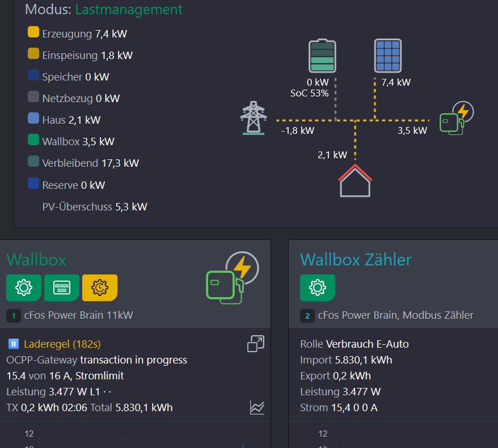
Task: Click the Haus light blue legend swatch
Action: pyautogui.click(x=33, y=118)
